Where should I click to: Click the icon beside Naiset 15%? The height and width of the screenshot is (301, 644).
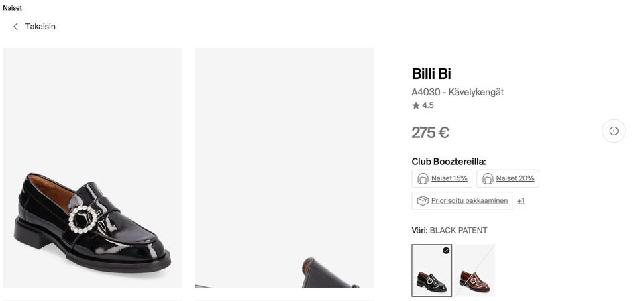point(423,178)
